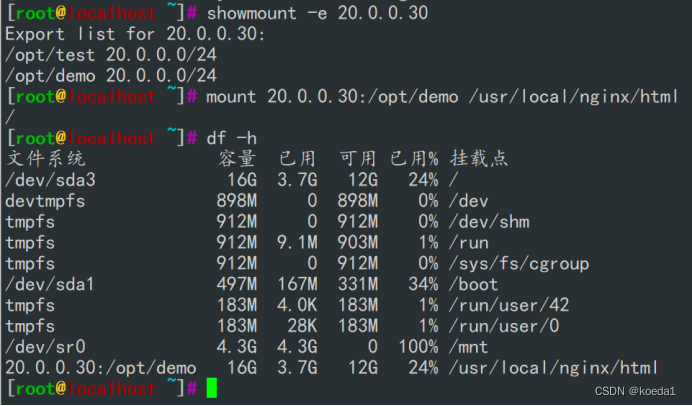Select '20.0.0.30:/opt/demo' in the df output
The width and height of the screenshot is (692, 406).
click(101, 368)
